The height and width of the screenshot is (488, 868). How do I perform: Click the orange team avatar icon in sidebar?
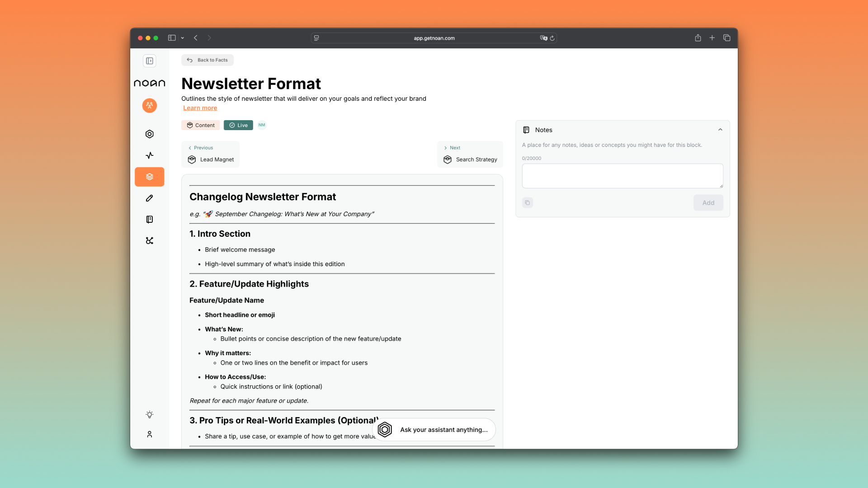[150, 105]
